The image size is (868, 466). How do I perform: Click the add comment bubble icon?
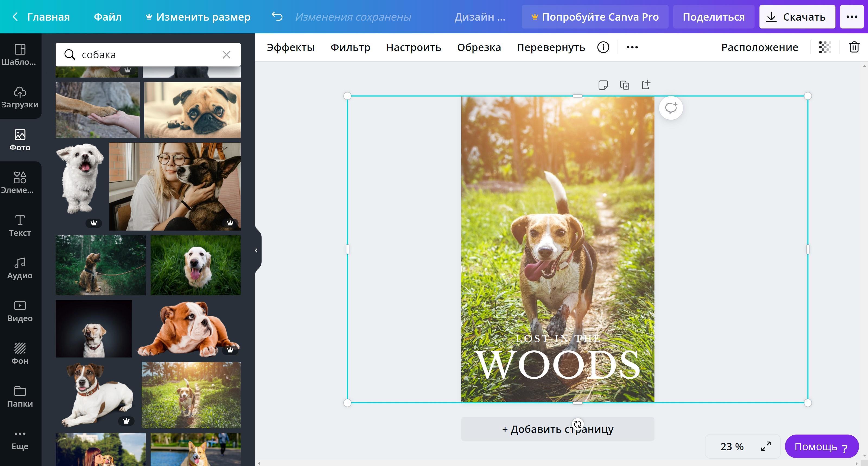[x=670, y=108]
